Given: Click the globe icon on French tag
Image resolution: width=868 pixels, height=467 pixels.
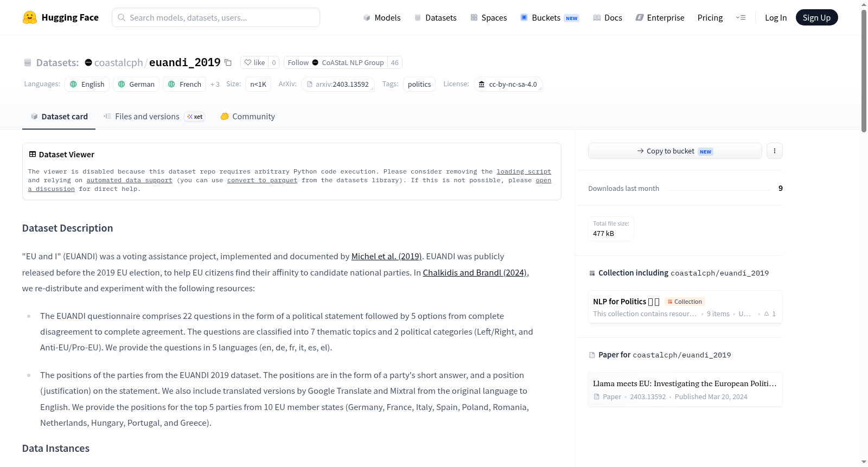Looking at the screenshot, I should pos(171,84).
